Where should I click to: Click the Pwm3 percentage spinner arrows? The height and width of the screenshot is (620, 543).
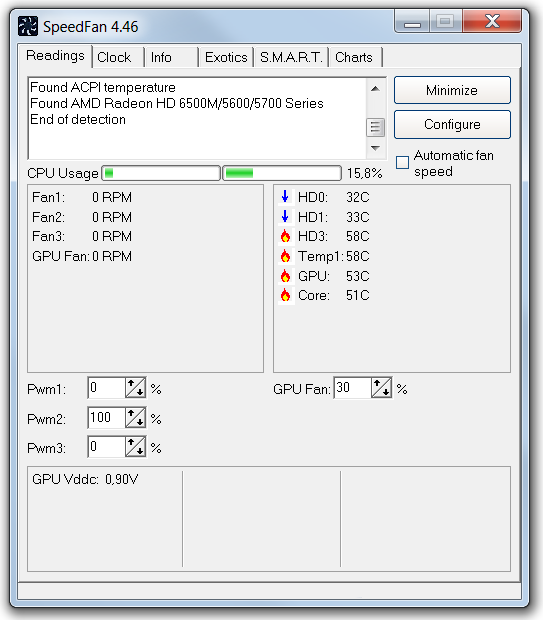(135, 447)
